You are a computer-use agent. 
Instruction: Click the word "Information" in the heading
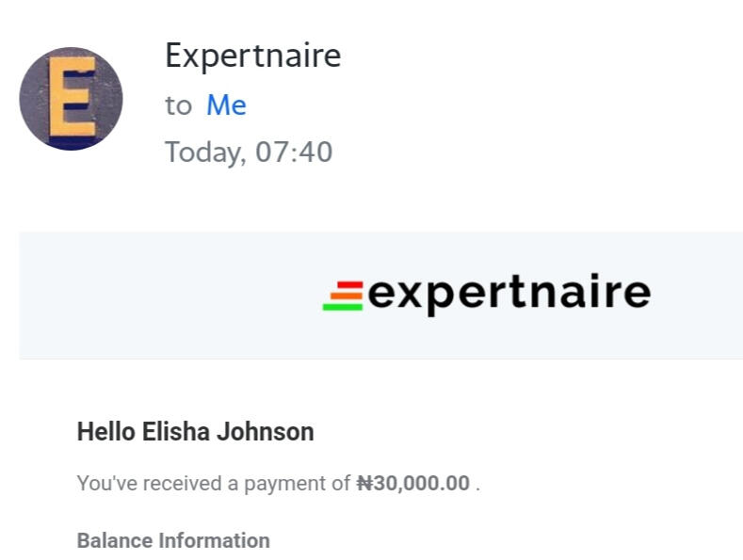coord(214,541)
